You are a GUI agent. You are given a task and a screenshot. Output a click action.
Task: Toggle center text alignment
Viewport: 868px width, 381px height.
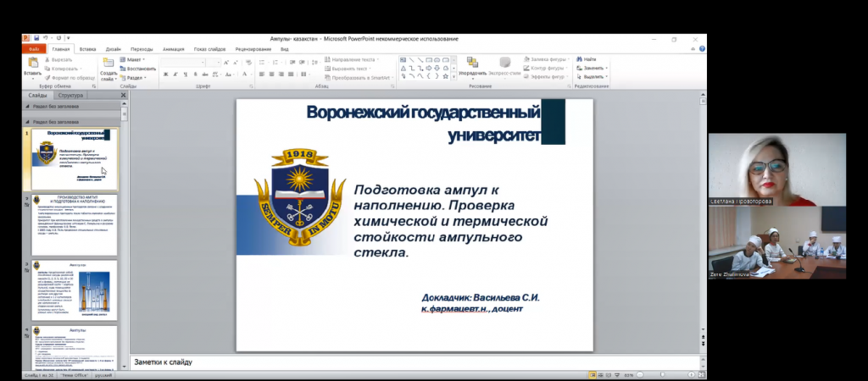point(272,75)
